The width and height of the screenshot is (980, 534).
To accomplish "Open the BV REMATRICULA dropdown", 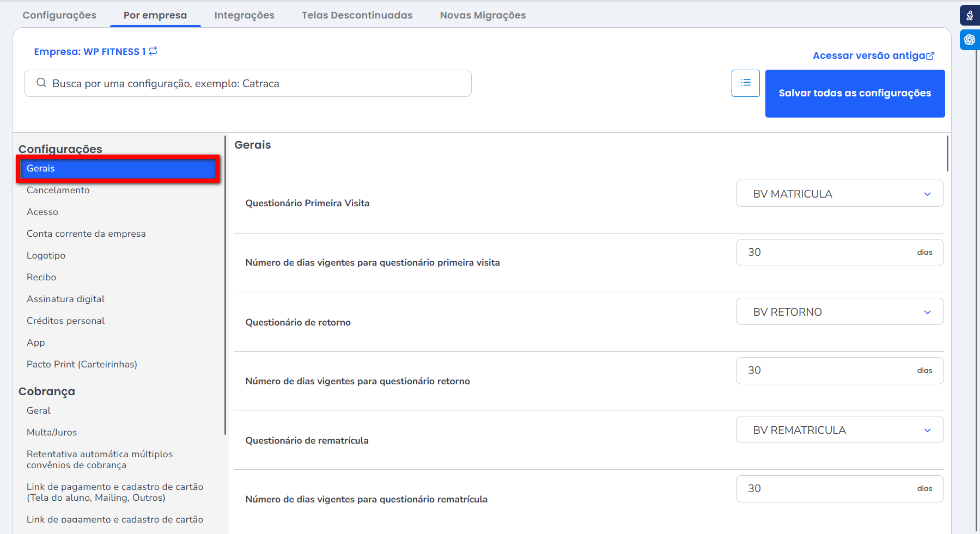I will [x=839, y=430].
